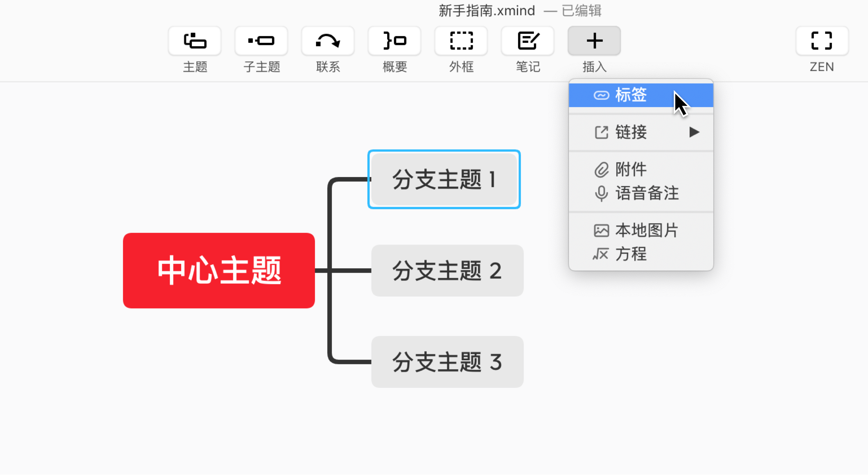Select 链接 menu entry
The height and width of the screenshot is (476, 868).
click(630, 132)
